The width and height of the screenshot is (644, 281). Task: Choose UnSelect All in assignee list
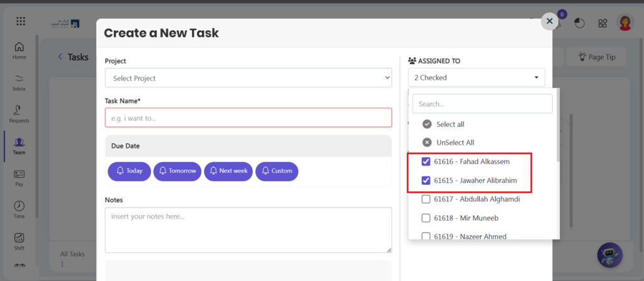pyautogui.click(x=455, y=143)
